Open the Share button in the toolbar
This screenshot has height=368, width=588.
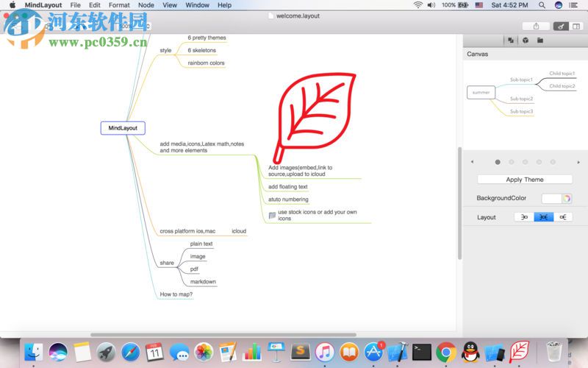click(536, 26)
